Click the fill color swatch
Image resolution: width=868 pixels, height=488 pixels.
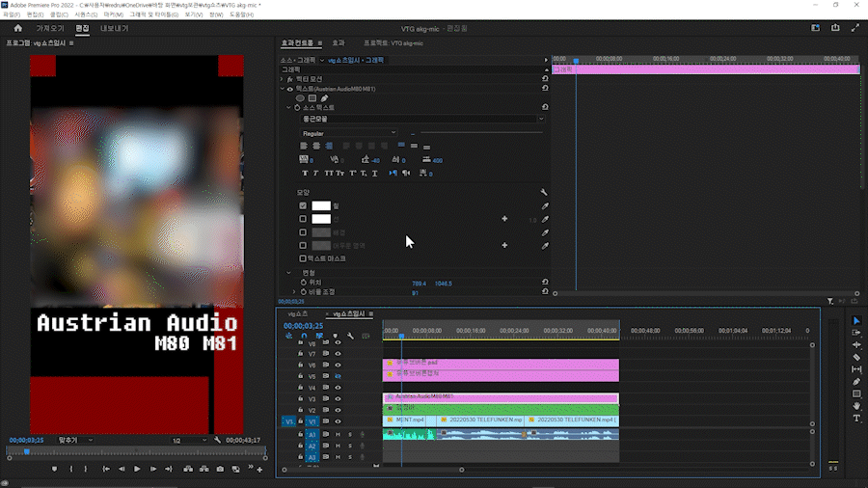(x=321, y=205)
